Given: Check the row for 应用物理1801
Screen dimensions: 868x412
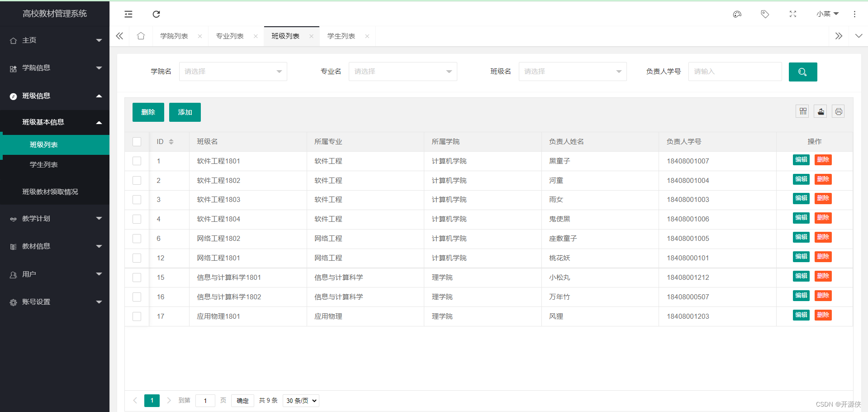Looking at the screenshot, I should 137,316.
